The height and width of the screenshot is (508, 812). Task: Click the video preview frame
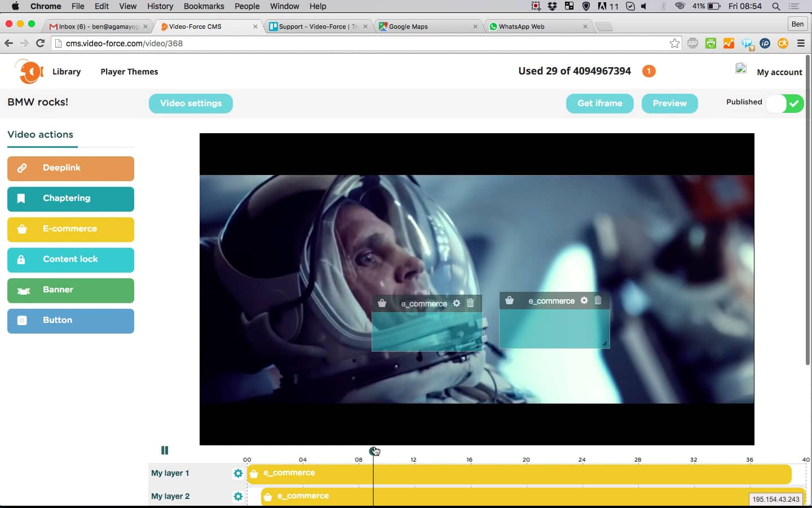tap(477, 289)
